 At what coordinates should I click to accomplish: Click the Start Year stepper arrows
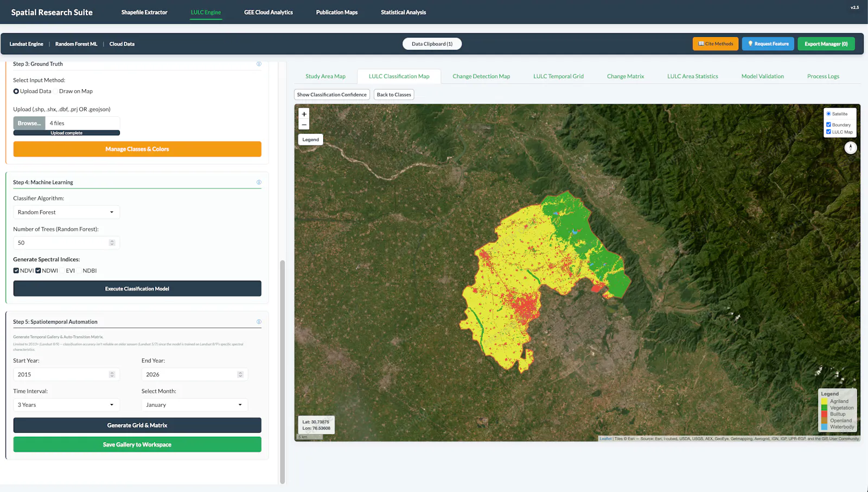point(112,375)
